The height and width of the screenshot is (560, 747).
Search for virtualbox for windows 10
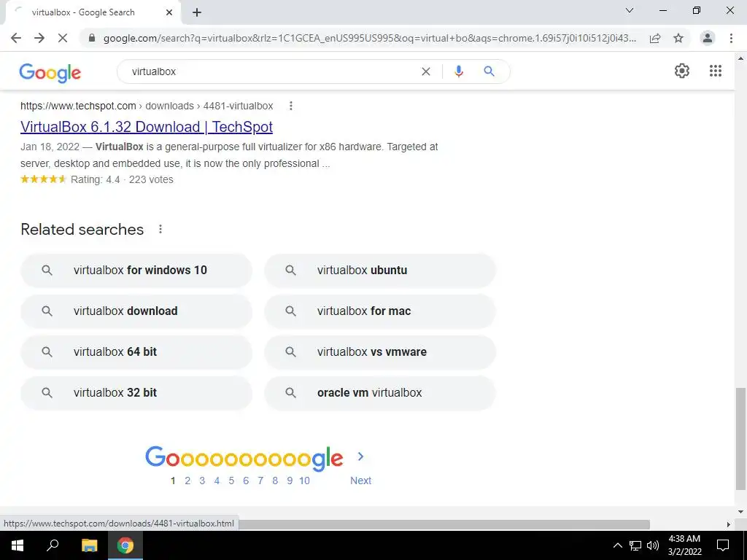[x=136, y=270]
